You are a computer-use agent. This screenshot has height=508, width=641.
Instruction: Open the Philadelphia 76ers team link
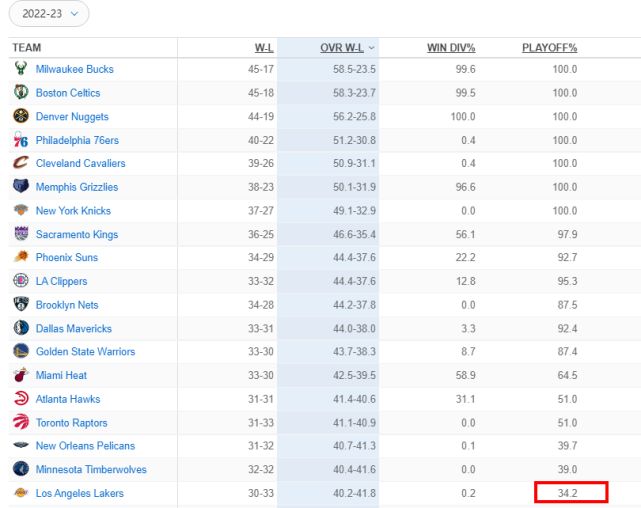coord(77,140)
